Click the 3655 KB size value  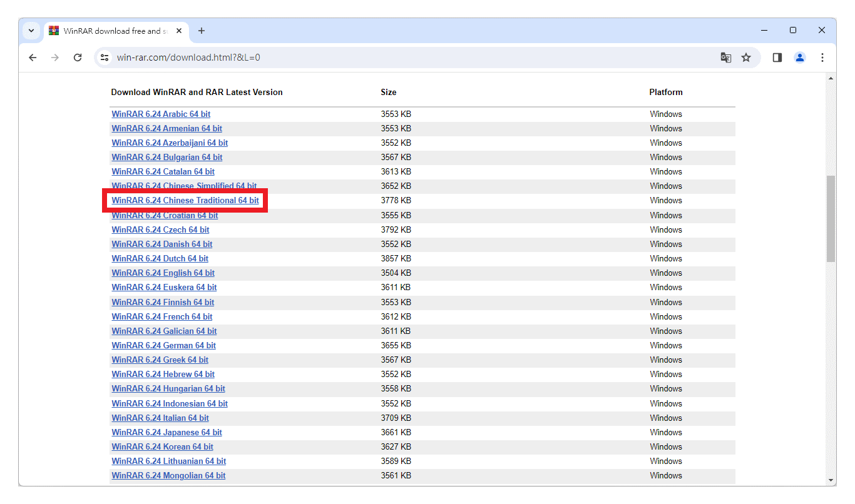tap(396, 345)
